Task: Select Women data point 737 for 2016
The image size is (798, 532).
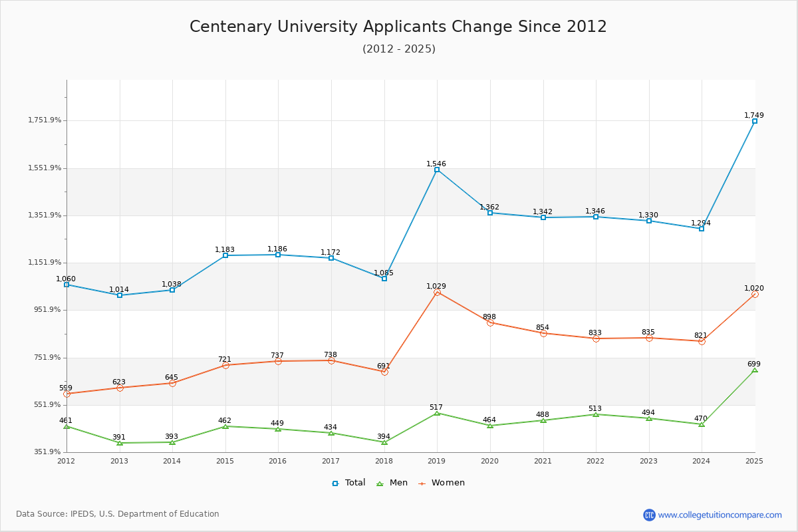Action: 278,361
